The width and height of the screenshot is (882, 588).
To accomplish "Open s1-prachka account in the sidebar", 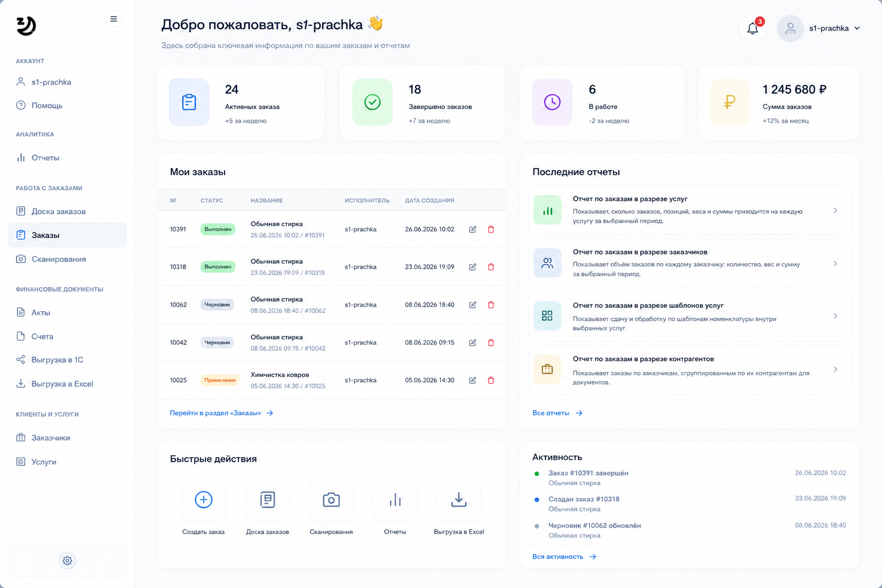I will (x=67, y=82).
